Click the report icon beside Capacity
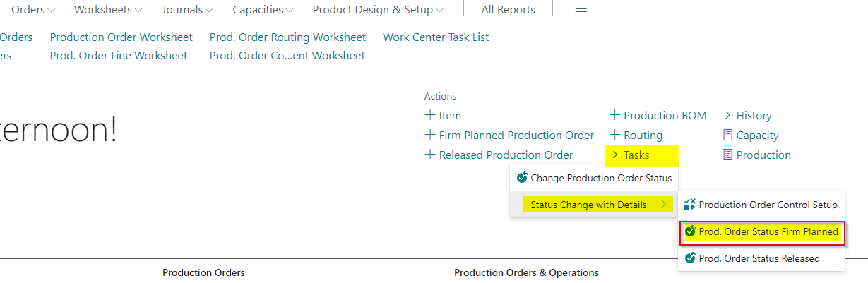This screenshot has height=283, width=868. coord(728,135)
